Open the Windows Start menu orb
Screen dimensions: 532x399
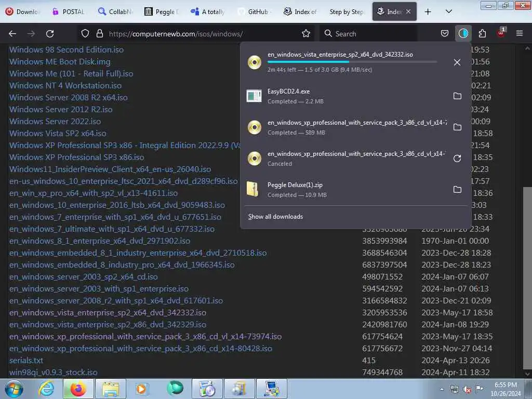[x=14, y=389]
